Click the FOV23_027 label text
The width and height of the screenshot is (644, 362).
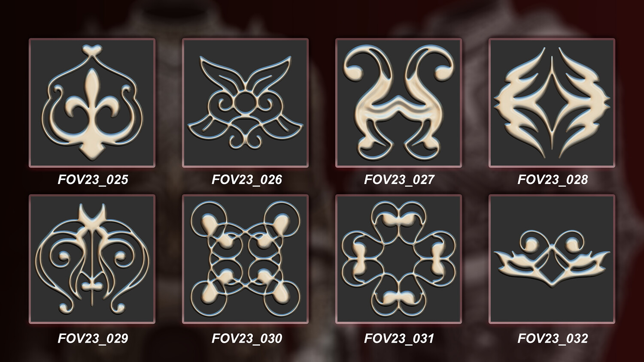(399, 179)
